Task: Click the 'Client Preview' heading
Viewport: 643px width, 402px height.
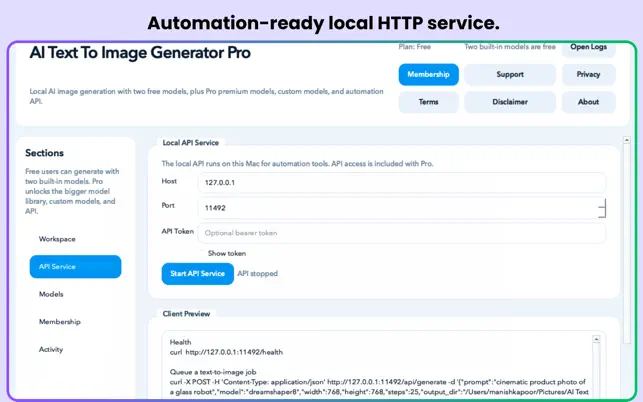Action: tap(186, 314)
